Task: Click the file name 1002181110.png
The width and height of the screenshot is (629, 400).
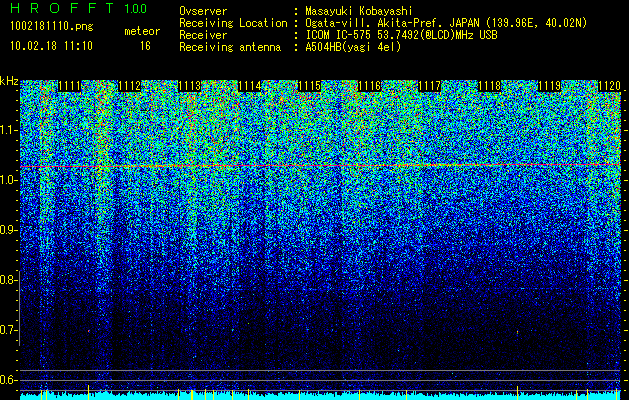Action: coord(51,26)
